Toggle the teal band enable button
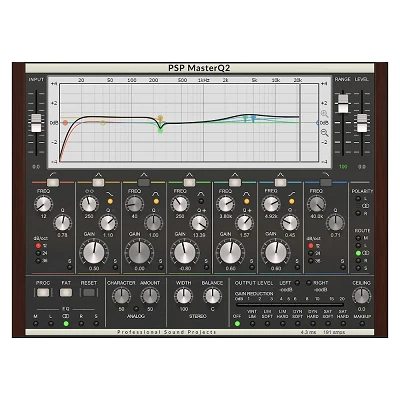Image resolution: width=400 pixels, height=400 pixels. pos(235,182)
